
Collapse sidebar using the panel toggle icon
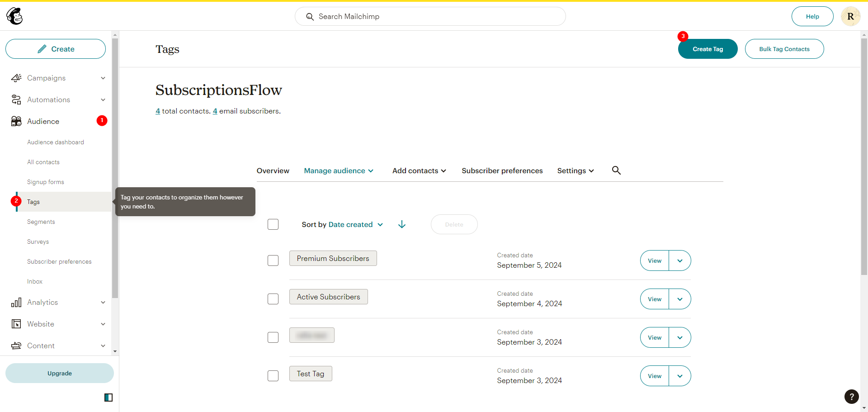[x=108, y=398]
